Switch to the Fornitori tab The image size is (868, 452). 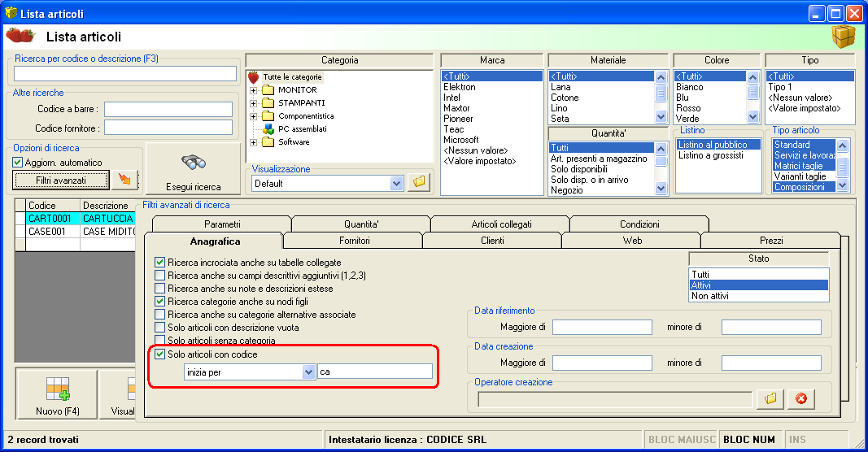coord(355,241)
